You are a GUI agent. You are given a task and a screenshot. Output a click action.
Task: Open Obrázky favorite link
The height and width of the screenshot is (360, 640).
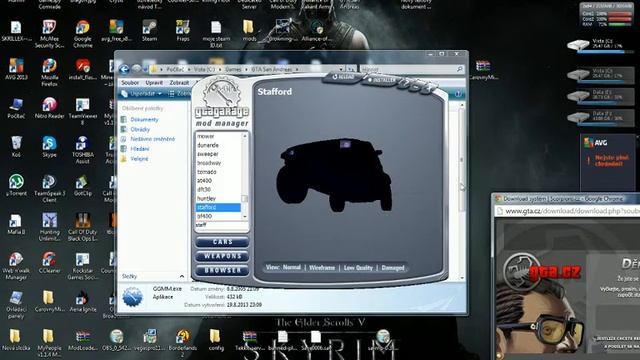(140, 129)
